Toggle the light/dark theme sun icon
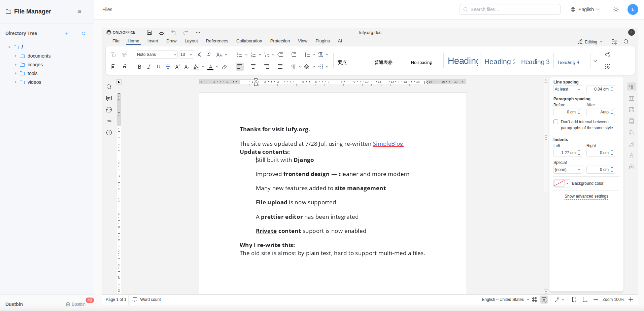 coord(616,9)
